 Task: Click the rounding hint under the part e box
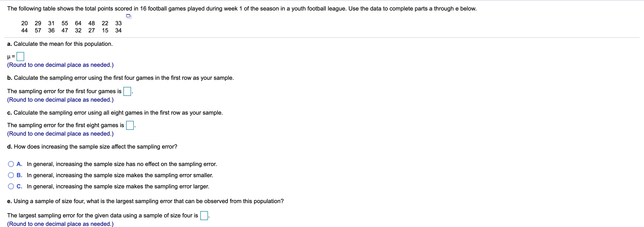click(60, 224)
